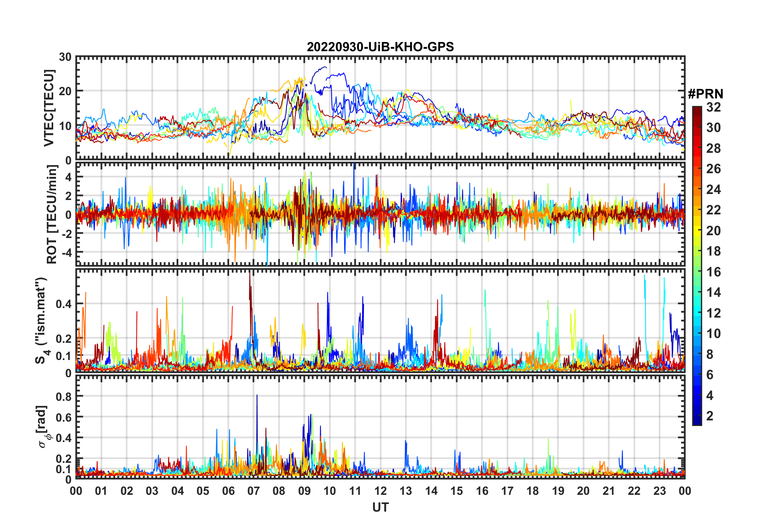
Task: Click inside the ROT plot panel
Action: pos(380,214)
